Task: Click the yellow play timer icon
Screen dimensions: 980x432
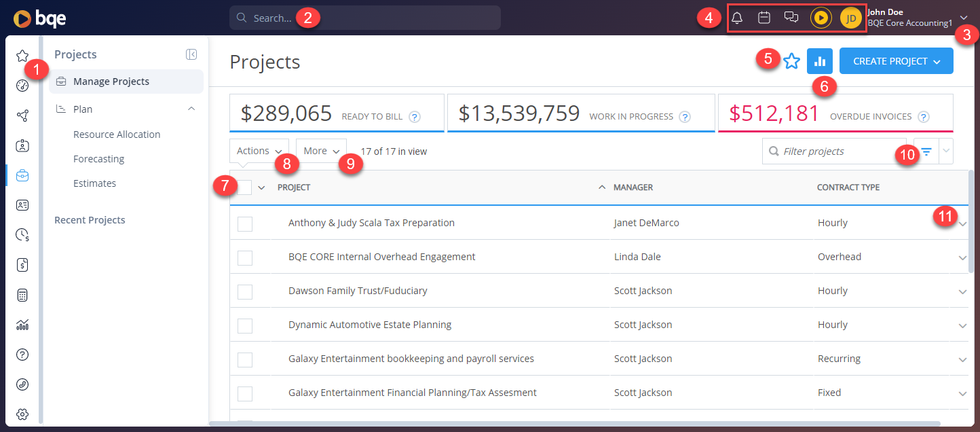Action: (x=821, y=18)
